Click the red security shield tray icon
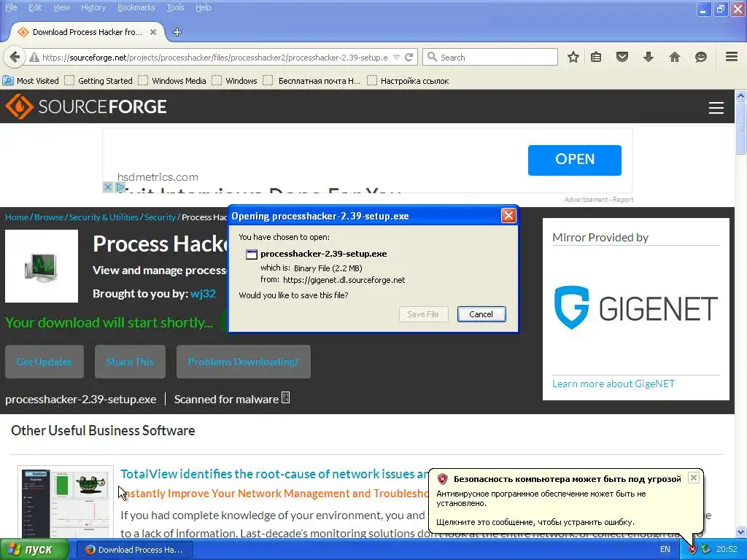 click(x=692, y=550)
